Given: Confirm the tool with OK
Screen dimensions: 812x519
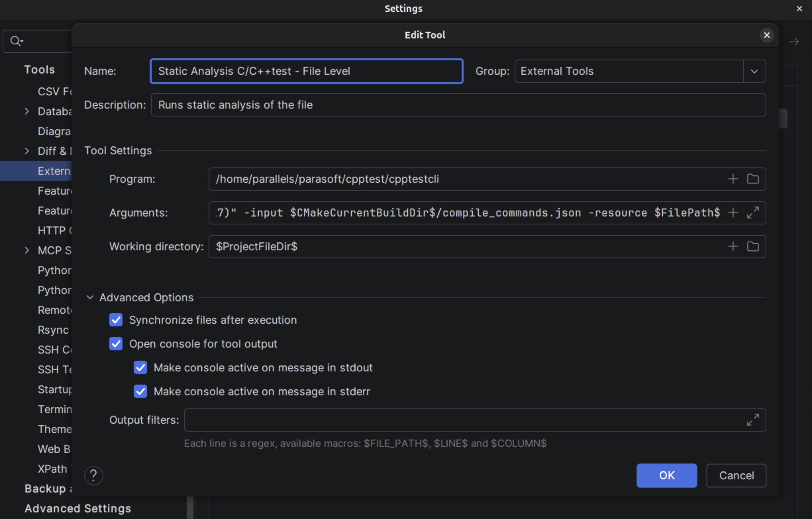Looking at the screenshot, I should 667,476.
